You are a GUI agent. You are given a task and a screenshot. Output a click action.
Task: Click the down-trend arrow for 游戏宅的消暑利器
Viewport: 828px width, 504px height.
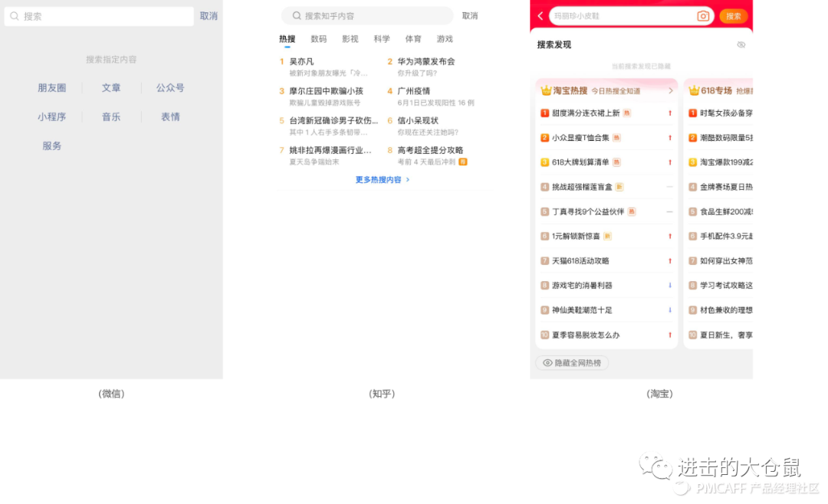click(670, 285)
